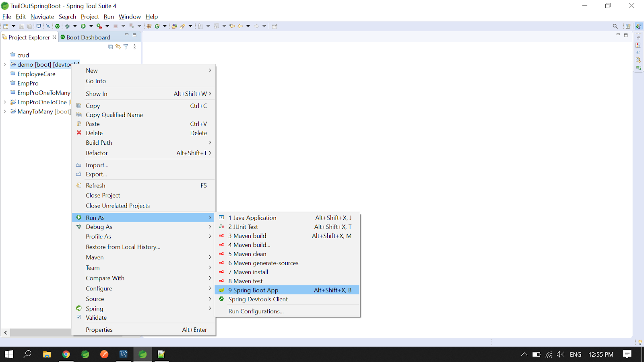Image resolution: width=644 pixels, height=362 pixels.
Task: Choose '5 Maven clean' option
Action: click(x=287, y=254)
